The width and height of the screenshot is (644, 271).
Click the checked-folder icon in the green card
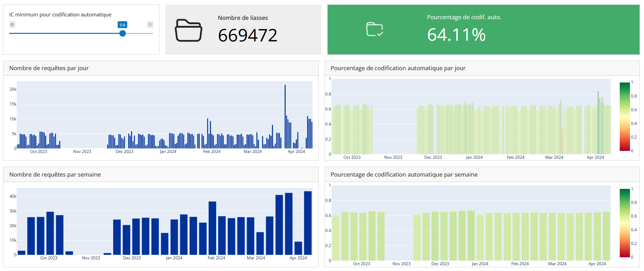374,29
